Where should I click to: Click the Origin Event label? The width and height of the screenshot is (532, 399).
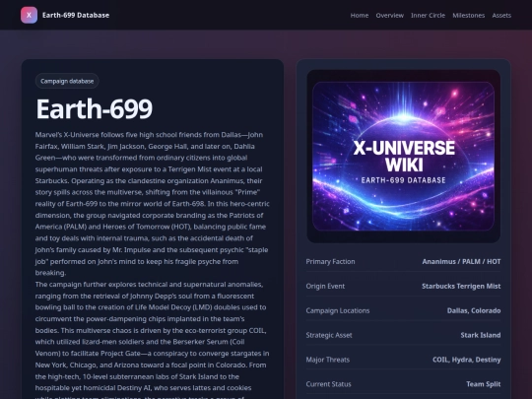coord(325,286)
